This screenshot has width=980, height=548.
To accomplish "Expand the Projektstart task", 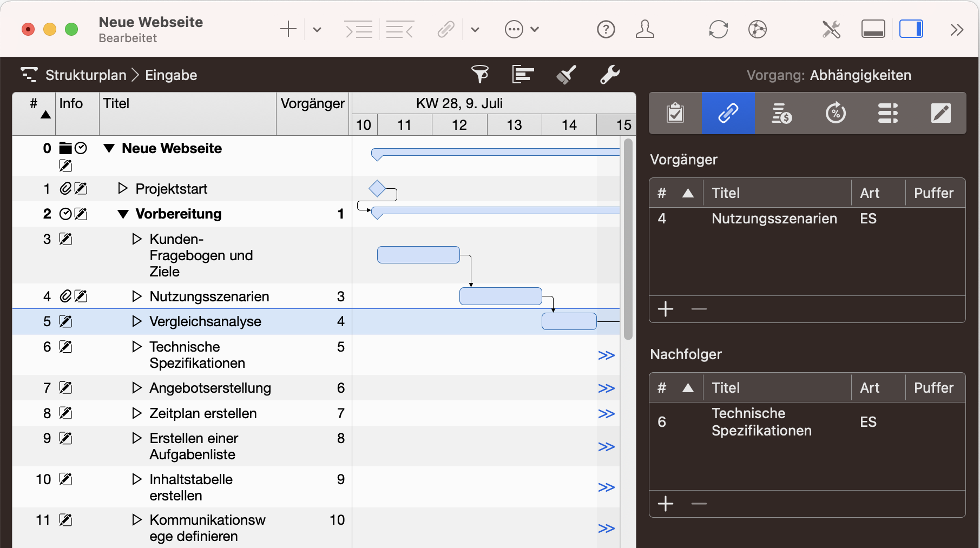I will click(123, 188).
